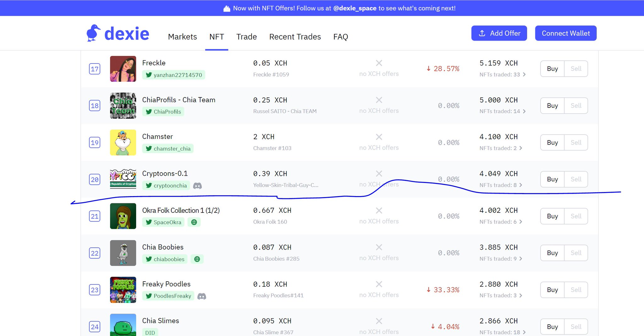Buy a Chamster NFT
This screenshot has height=336, width=644.
coord(552,142)
